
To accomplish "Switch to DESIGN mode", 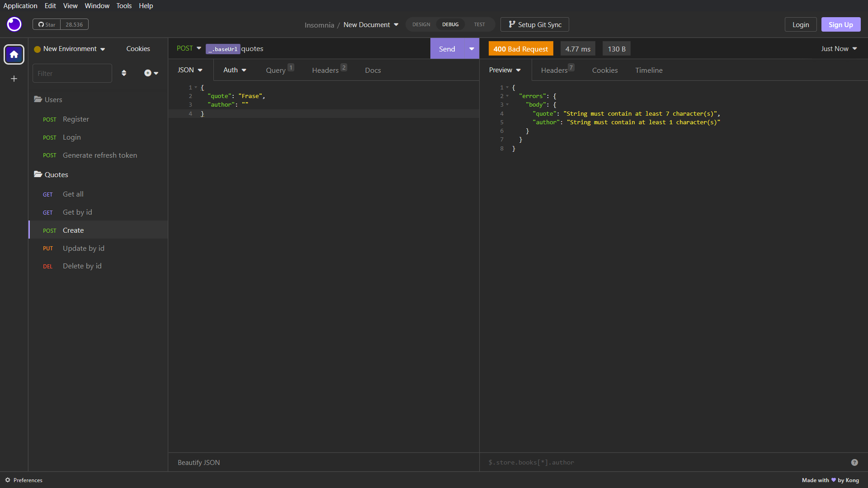I will click(421, 24).
